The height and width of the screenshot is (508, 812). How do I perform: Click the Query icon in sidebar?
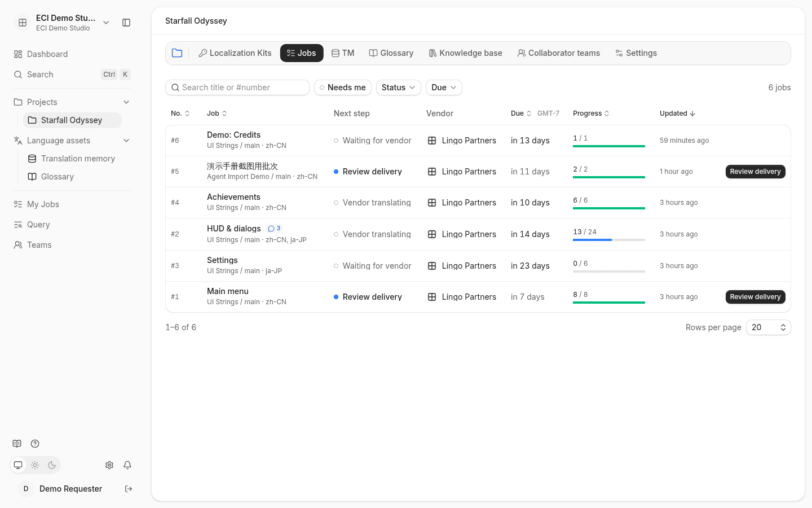18,225
